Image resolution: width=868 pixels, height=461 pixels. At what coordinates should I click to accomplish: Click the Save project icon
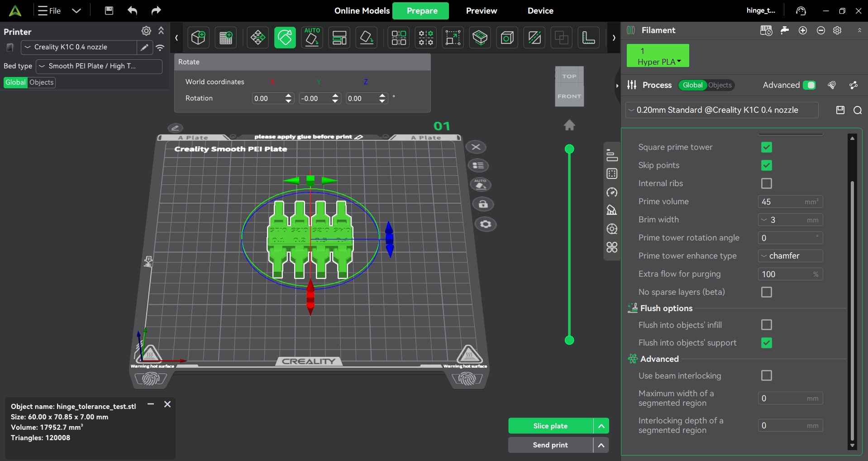coord(109,10)
